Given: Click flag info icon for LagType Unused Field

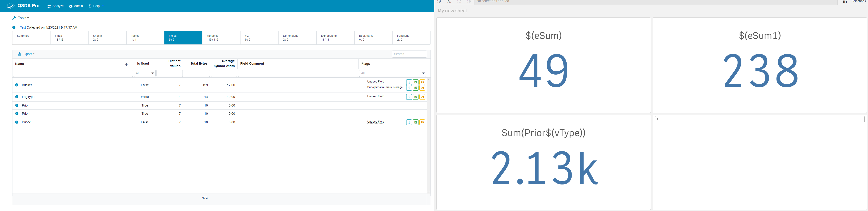Looking at the screenshot, I should pyautogui.click(x=409, y=97).
